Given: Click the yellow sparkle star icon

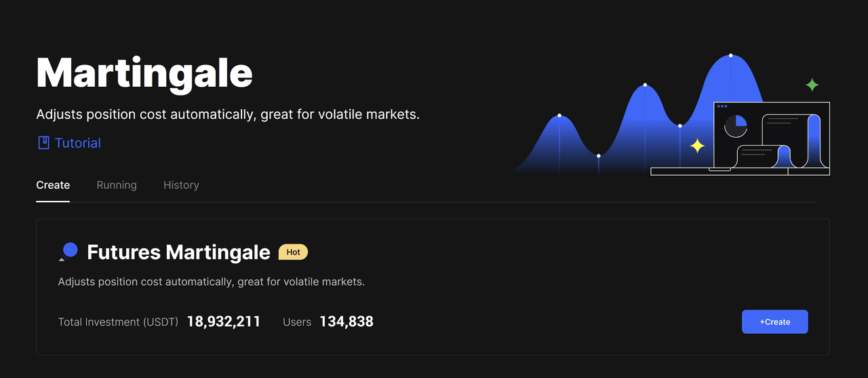Looking at the screenshot, I should pos(697,146).
